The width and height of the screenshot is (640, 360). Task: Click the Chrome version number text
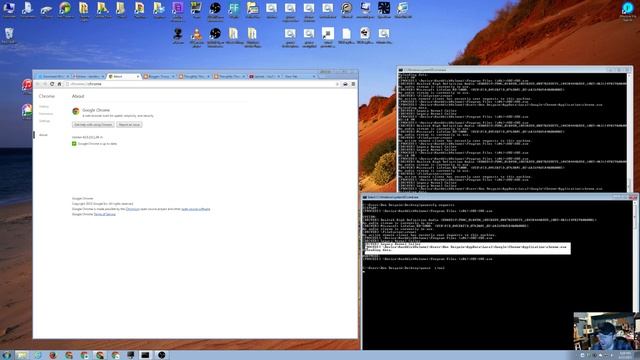87,138
